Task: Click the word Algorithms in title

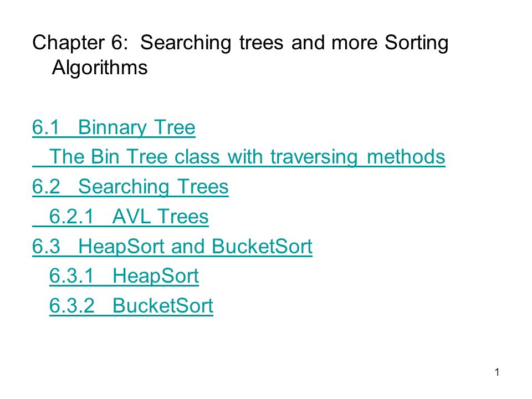Action: click(x=100, y=68)
